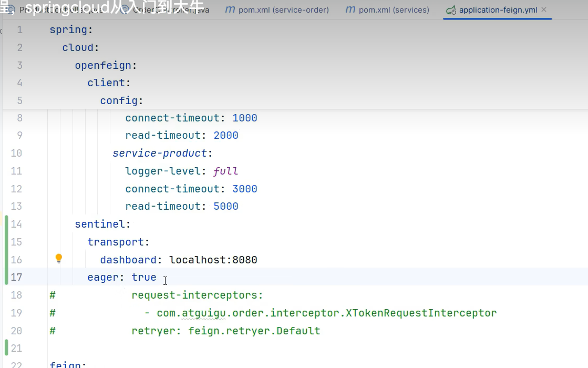
Task: Click the value "true" after eager
Action: [143, 277]
